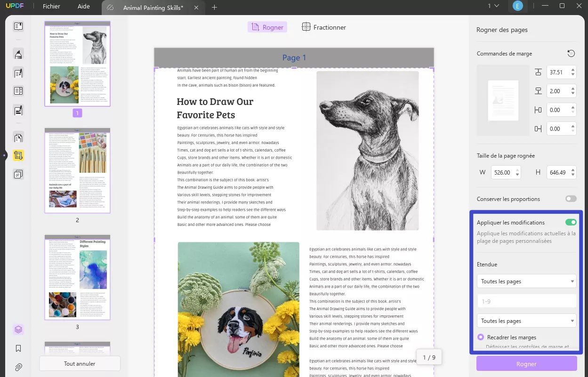The height and width of the screenshot is (377, 588).
Task: Select Fractionner split mode
Action: [324, 27]
